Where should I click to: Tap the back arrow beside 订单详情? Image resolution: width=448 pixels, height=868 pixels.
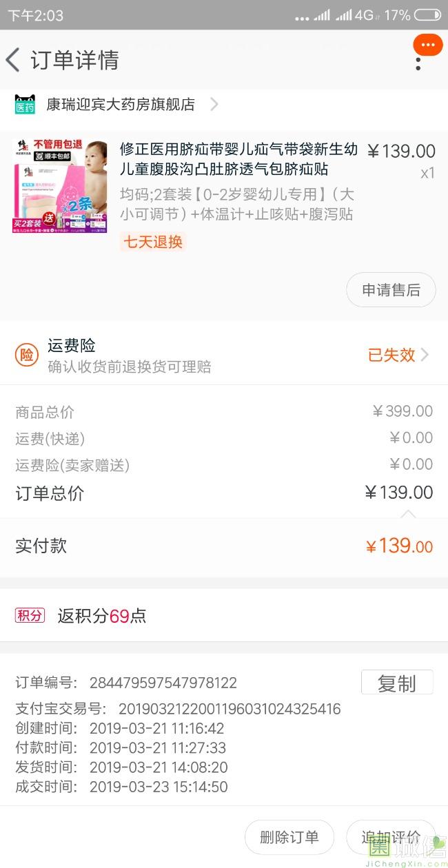13,60
